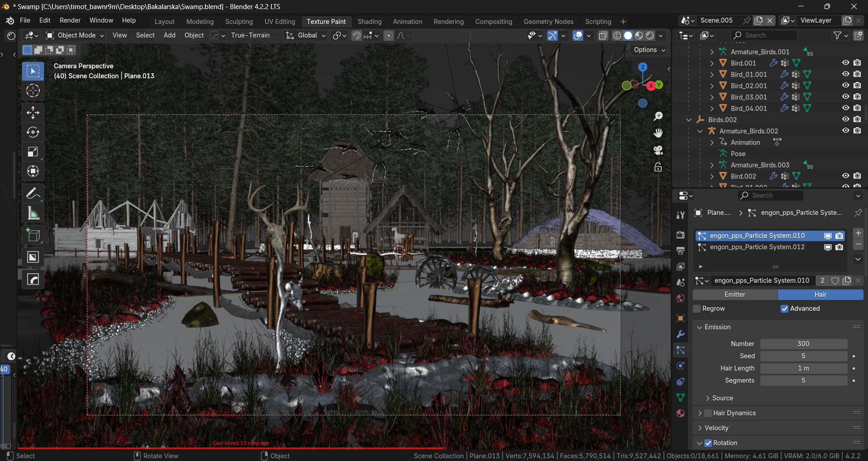
Task: Pin the properties editor context
Action: pos(858,213)
